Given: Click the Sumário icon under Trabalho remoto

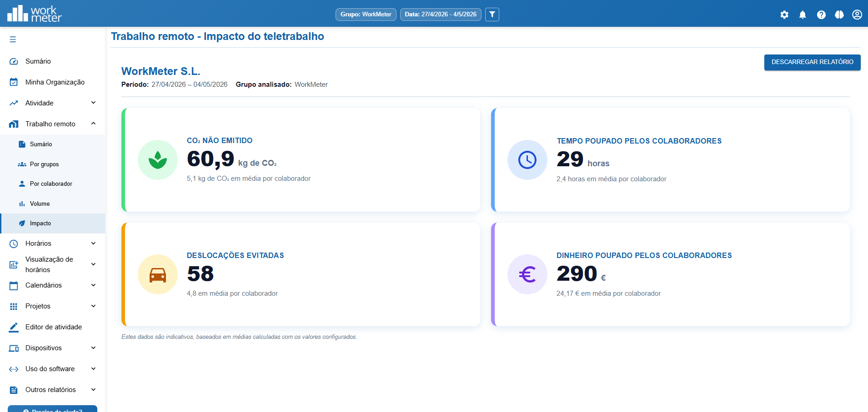Looking at the screenshot, I should (22, 144).
